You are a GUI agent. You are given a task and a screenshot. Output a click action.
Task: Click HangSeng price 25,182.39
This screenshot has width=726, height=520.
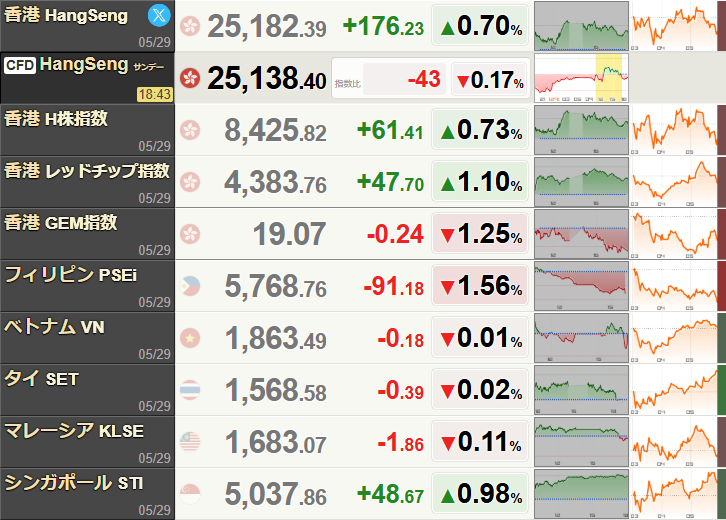267,26
